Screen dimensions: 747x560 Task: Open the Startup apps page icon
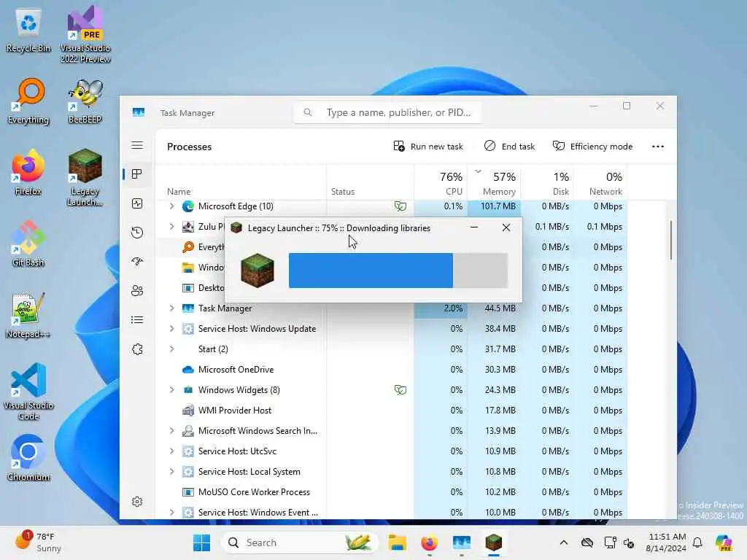[x=137, y=262]
